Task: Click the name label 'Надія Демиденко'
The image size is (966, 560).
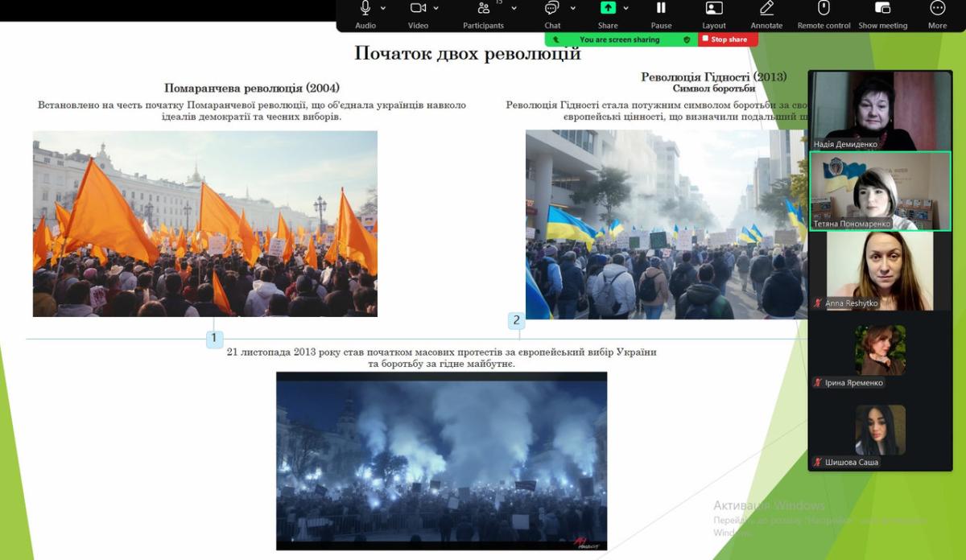Action: click(847, 144)
